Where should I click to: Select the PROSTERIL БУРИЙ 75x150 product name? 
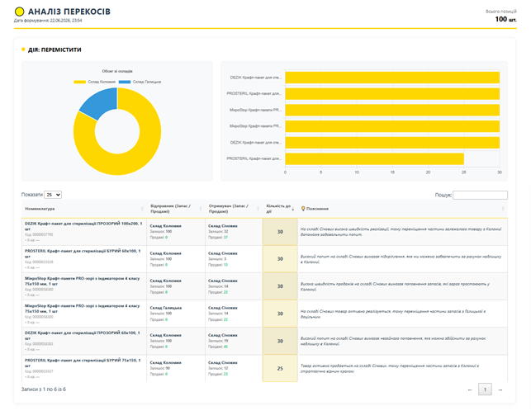(83, 363)
